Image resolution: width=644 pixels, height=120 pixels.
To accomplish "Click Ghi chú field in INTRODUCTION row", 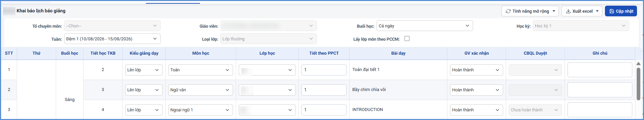I will 600,110.
